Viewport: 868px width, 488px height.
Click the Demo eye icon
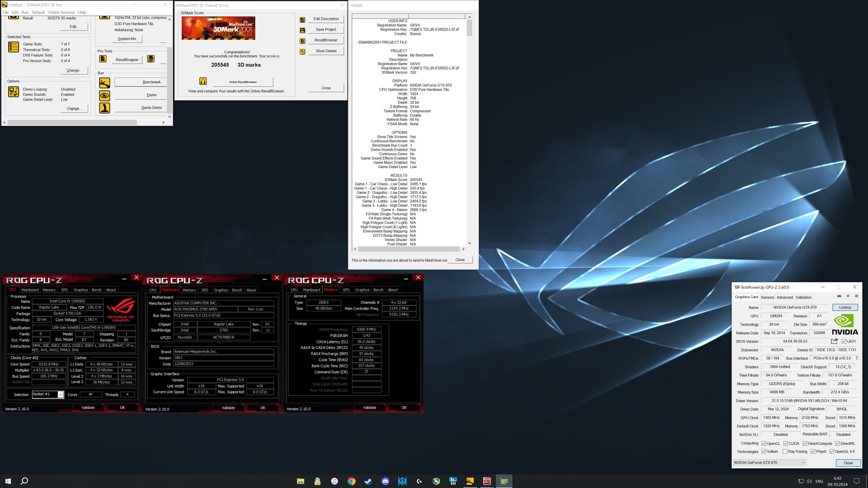(104, 96)
